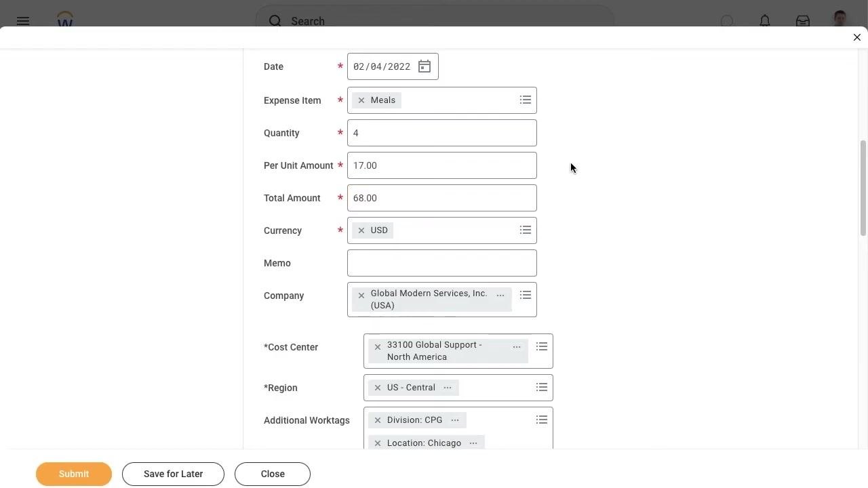Image resolution: width=868 pixels, height=488 pixels.
Task: Click into the Memo field
Action: [442, 263]
